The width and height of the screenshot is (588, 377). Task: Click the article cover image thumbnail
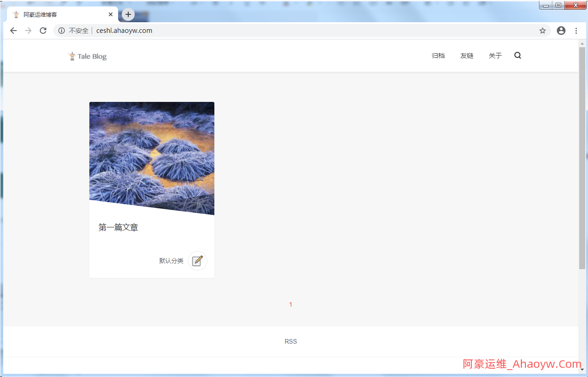tap(152, 153)
